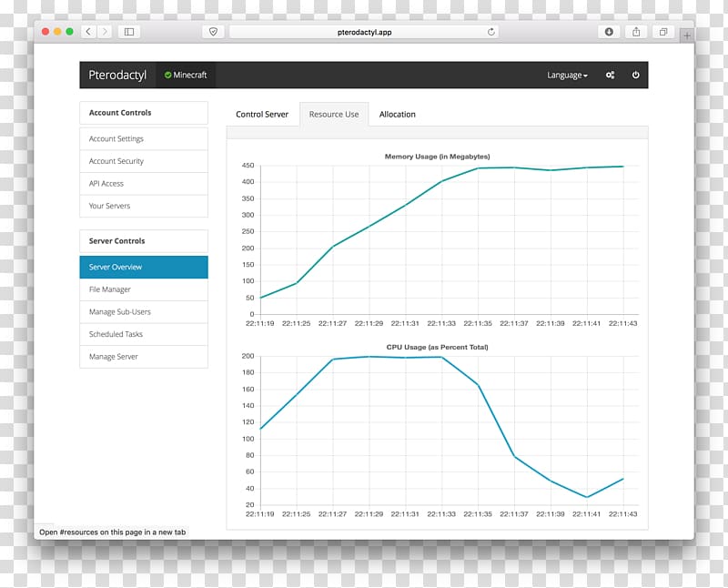
Task: Open a new tab with plus button
Action: pyautogui.click(x=687, y=35)
